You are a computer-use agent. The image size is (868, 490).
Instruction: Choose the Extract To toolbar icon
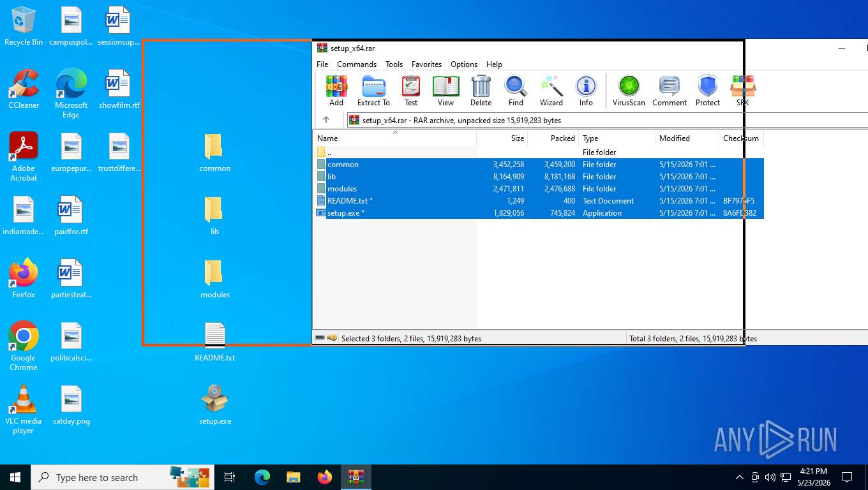pos(373,91)
